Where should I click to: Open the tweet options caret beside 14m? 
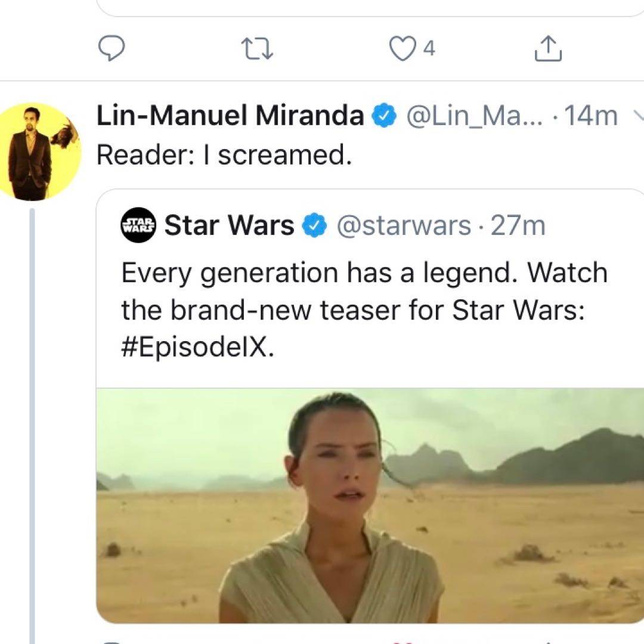(636, 115)
